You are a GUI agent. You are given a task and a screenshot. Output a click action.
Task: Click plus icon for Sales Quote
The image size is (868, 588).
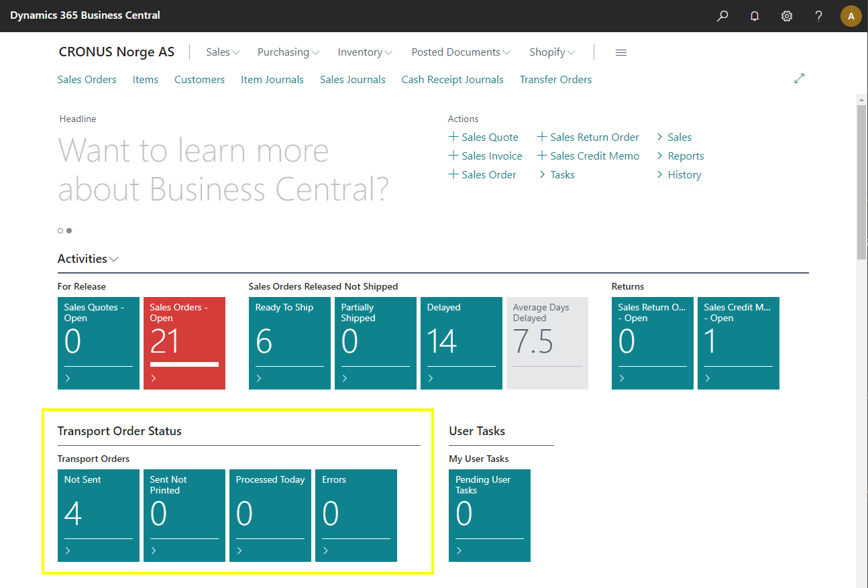click(x=454, y=137)
